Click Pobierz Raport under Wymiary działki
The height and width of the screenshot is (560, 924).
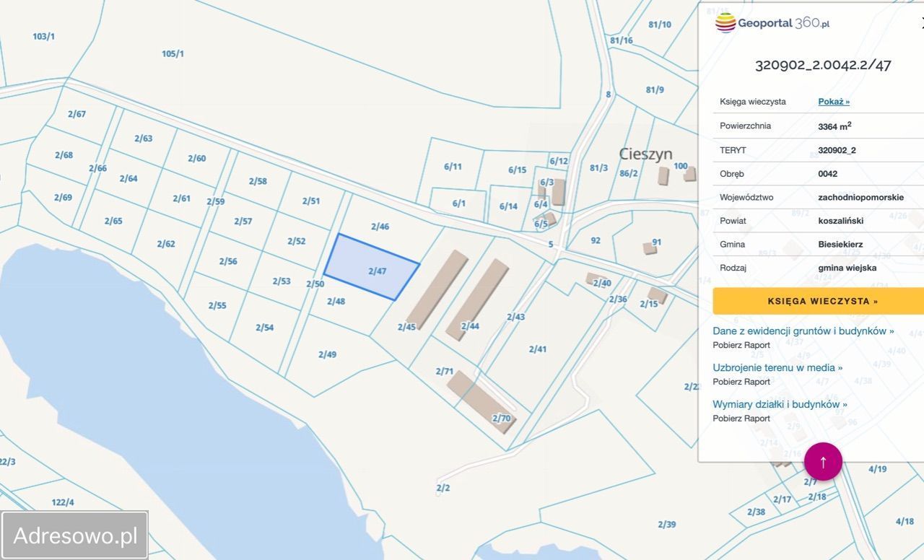click(x=741, y=419)
